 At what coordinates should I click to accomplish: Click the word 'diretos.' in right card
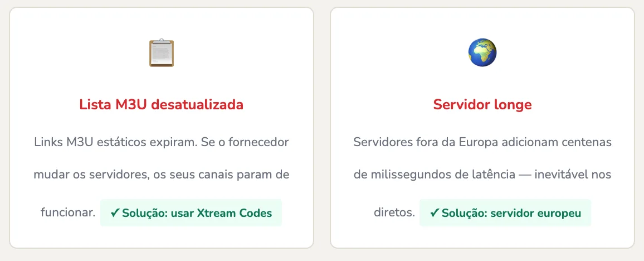(x=394, y=212)
